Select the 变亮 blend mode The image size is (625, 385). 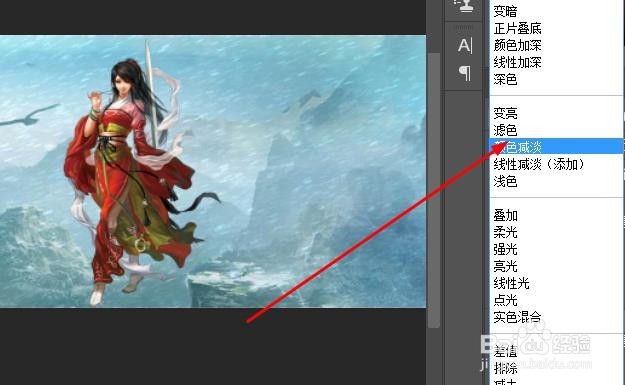click(x=505, y=113)
